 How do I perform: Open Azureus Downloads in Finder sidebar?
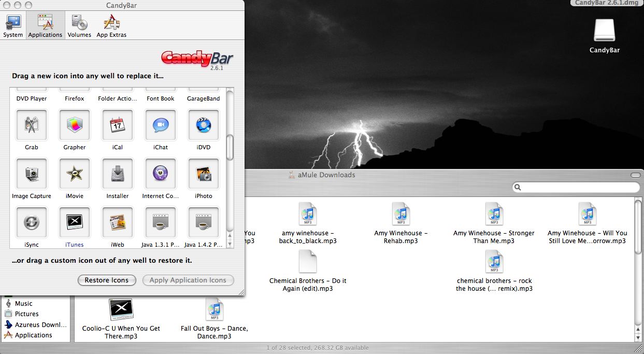click(x=36, y=324)
